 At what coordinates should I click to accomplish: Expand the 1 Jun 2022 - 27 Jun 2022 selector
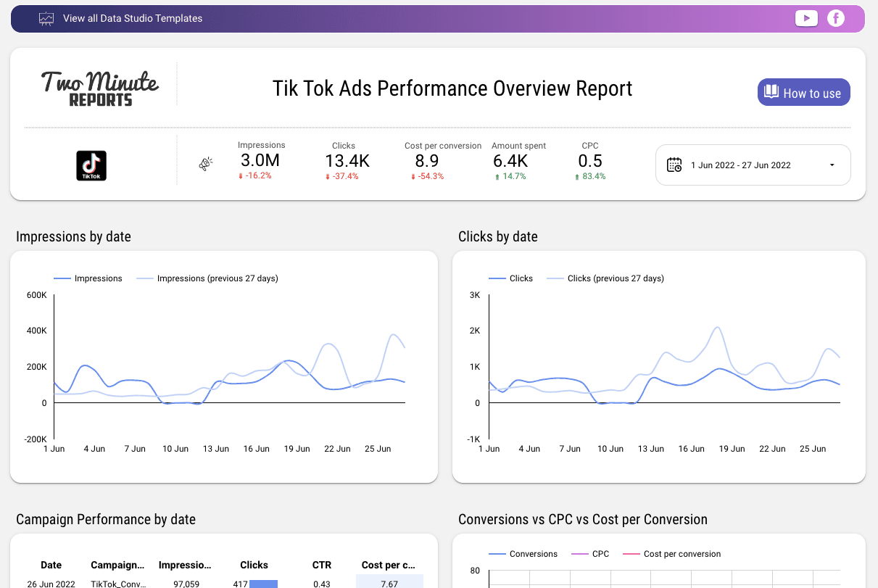click(x=740, y=165)
